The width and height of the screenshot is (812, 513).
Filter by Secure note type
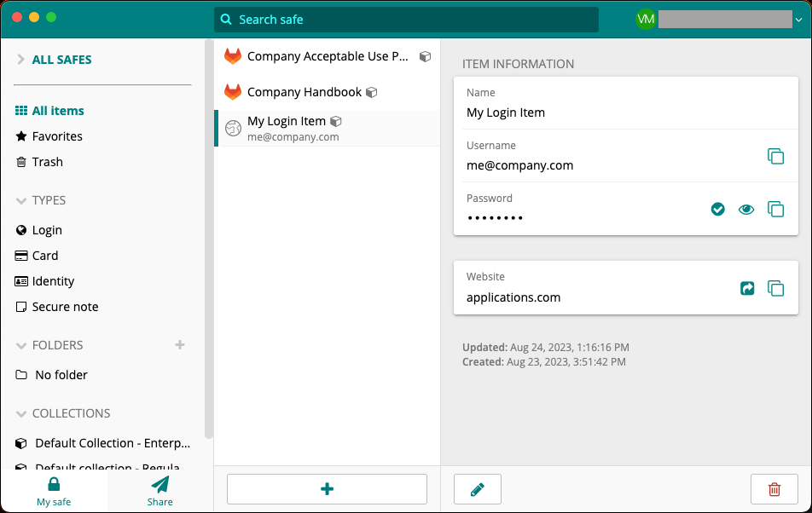pos(65,307)
